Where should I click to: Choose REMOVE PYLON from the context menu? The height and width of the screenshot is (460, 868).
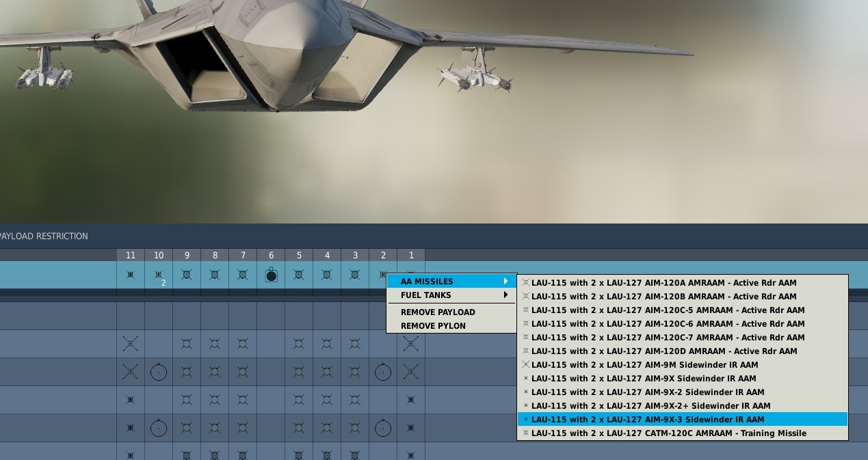[451, 326]
